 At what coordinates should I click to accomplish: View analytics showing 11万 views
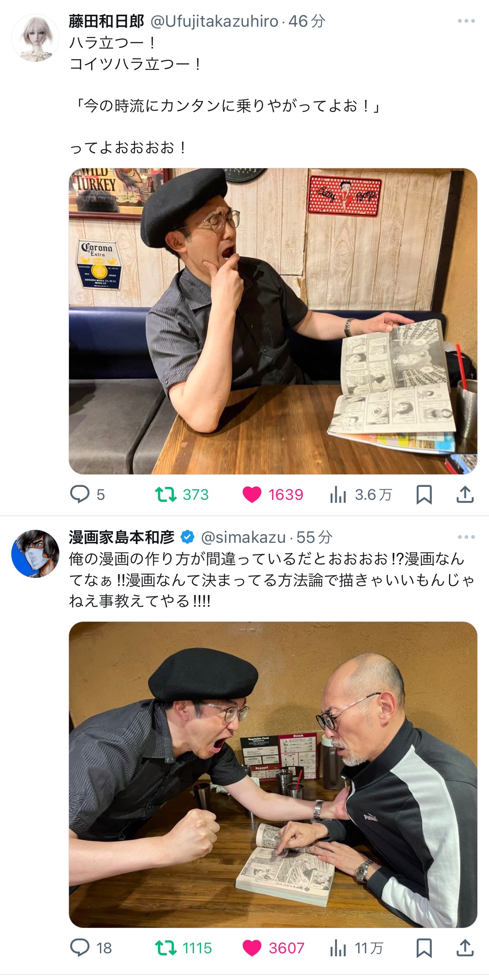[x=357, y=948]
